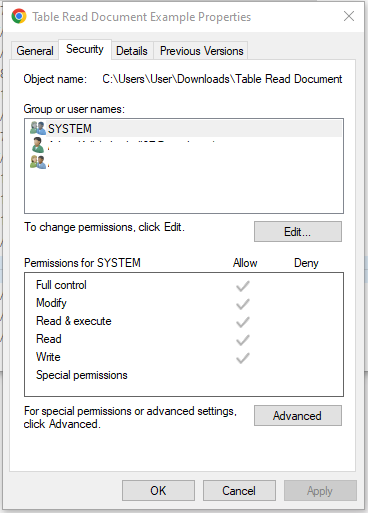This screenshot has height=513, width=368.
Task: Click the Full control Allow checkmark
Action: click(x=243, y=286)
